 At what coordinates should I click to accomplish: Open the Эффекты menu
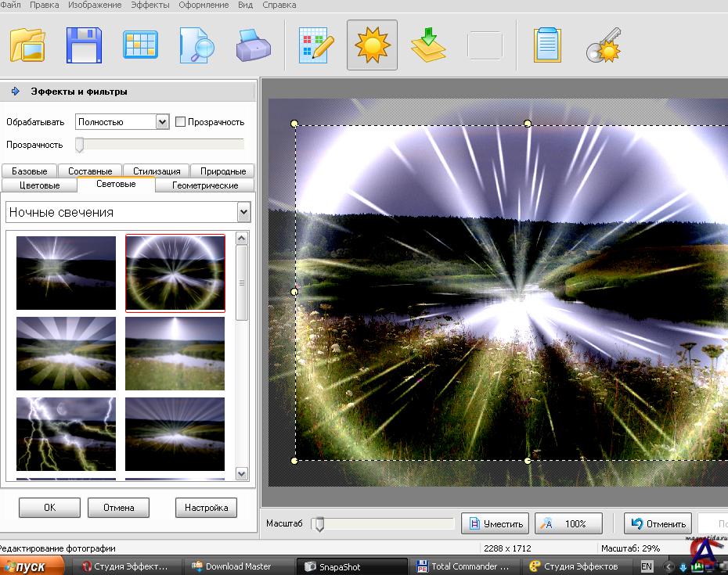[150, 5]
